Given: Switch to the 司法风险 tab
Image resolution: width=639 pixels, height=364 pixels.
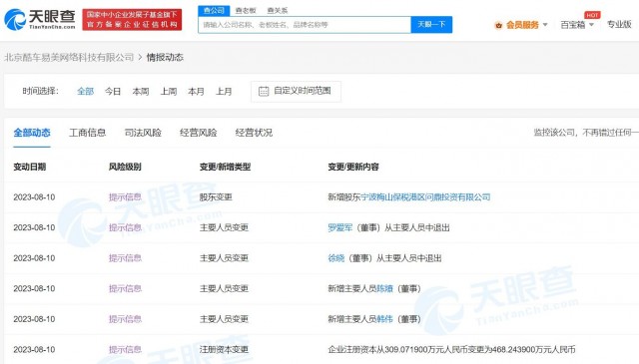Looking at the screenshot, I should click(143, 133).
